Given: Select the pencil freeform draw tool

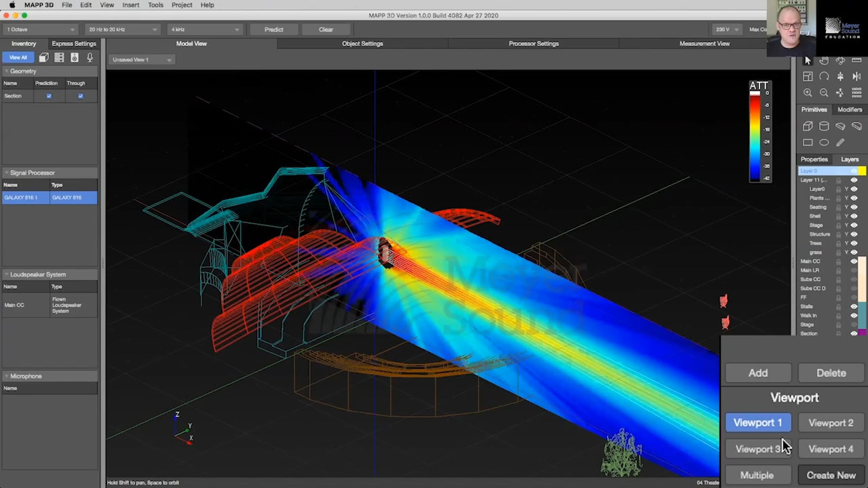Looking at the screenshot, I should tap(840, 142).
